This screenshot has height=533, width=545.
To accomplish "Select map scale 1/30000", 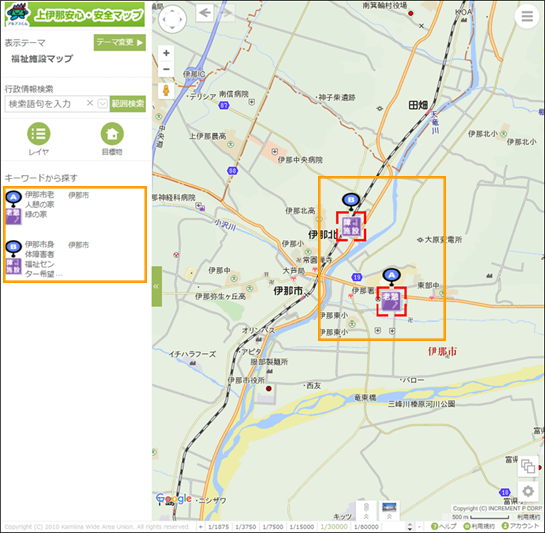I will [334, 527].
